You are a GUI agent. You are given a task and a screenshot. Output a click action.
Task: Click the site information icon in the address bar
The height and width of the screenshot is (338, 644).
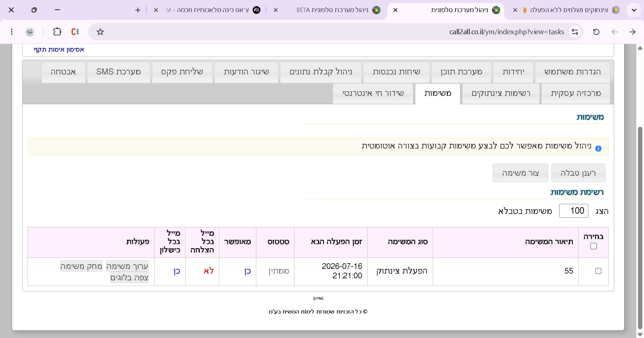[575, 32]
